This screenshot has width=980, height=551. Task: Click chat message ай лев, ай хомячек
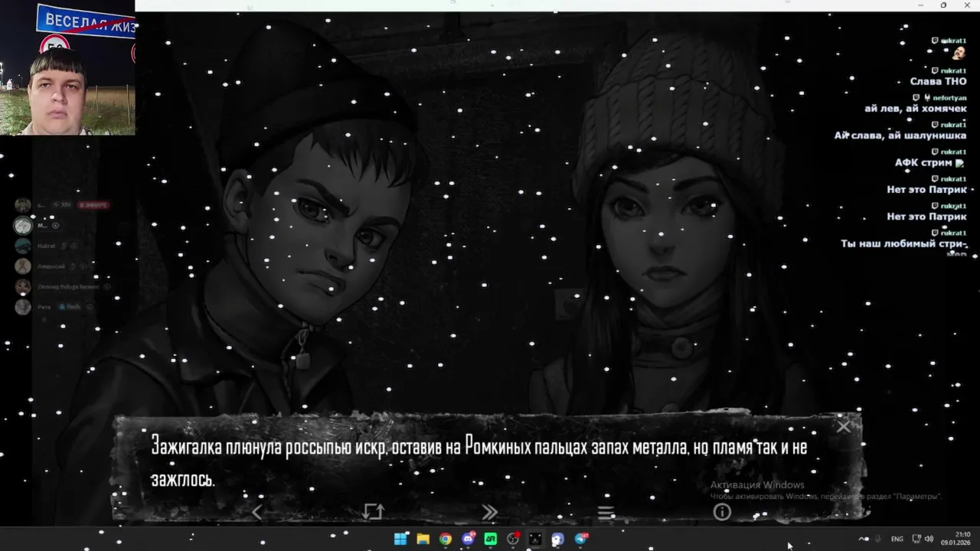tap(916, 109)
